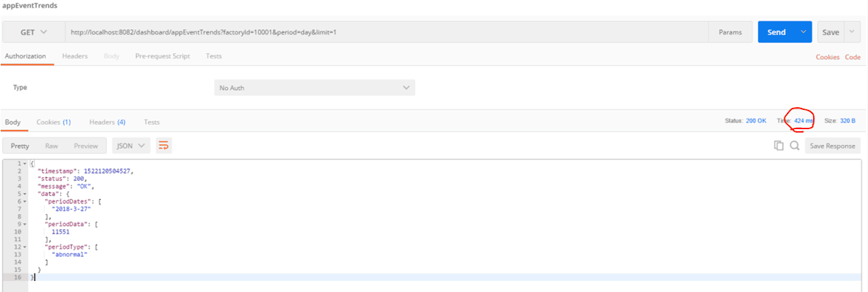Select the Raw response view
This screenshot has width=868, height=292.
coord(51,146)
